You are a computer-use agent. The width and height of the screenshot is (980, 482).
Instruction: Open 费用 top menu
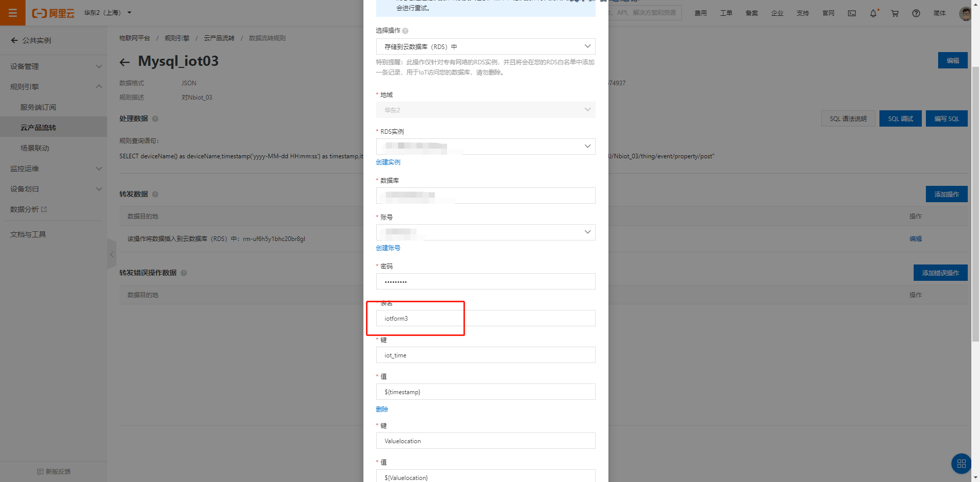700,13
